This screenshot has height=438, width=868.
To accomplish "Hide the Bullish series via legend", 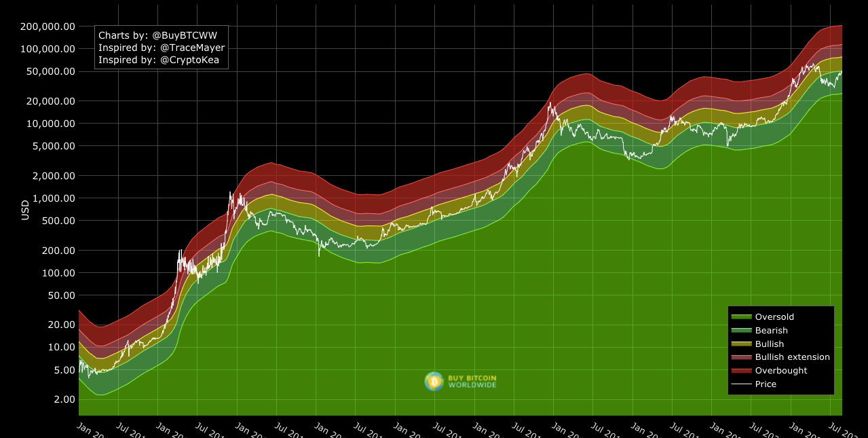I will point(769,344).
